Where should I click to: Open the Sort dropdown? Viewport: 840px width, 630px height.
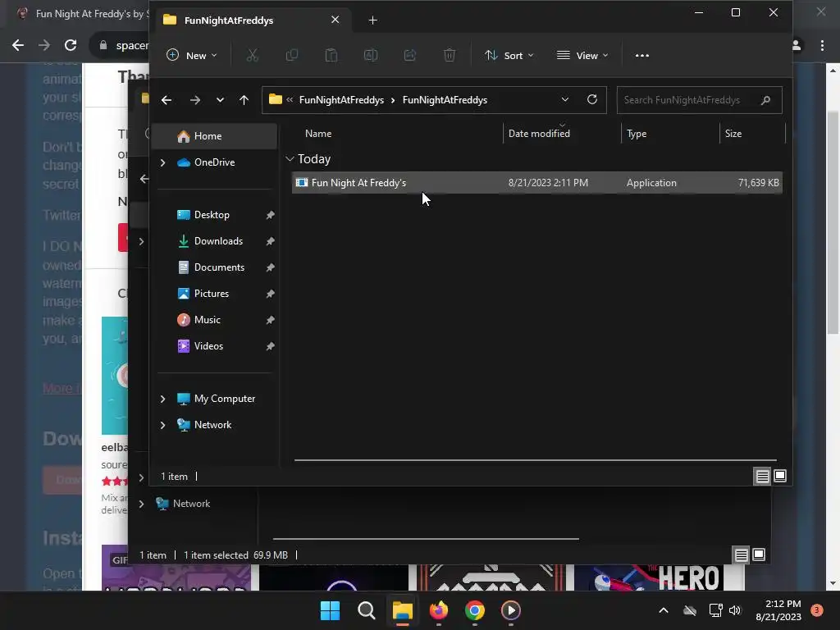[509, 55]
